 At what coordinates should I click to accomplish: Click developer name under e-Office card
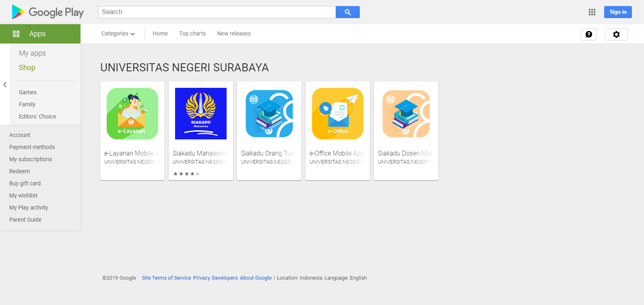point(337,162)
